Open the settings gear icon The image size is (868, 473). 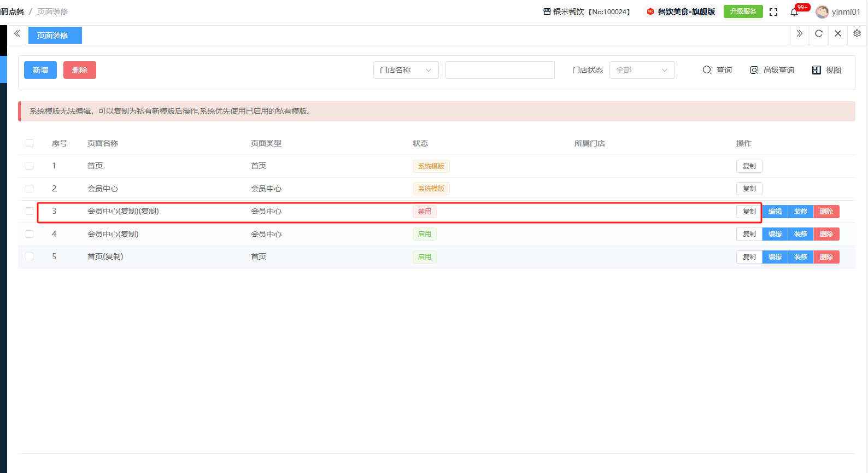pyautogui.click(x=857, y=34)
